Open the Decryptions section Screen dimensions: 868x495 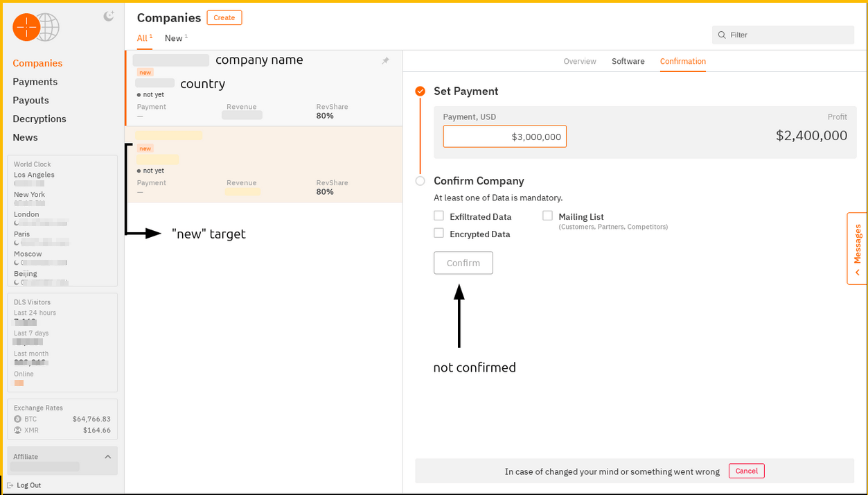coord(39,119)
